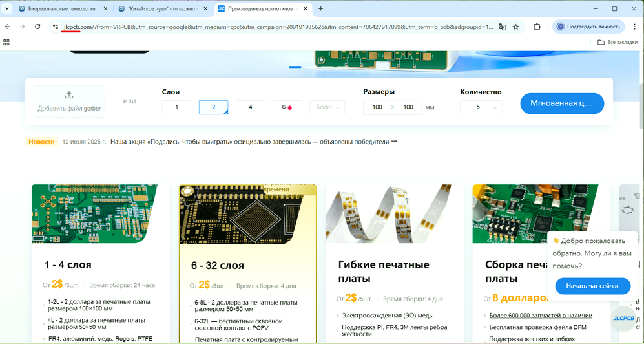Bookmark this page with star icon
Viewport: 644px width, 344px height.
(516, 27)
